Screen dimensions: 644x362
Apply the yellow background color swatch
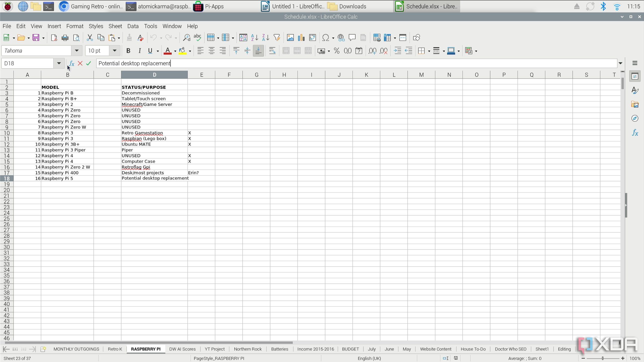click(182, 51)
